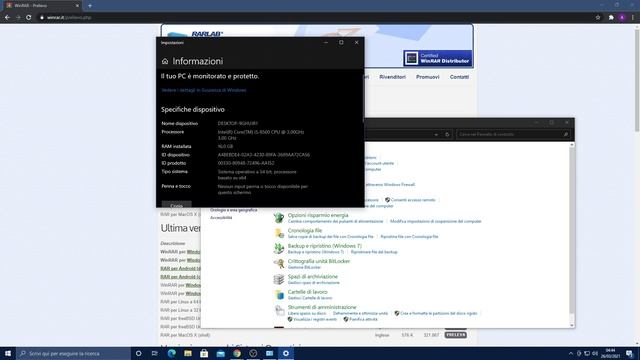Open File Explorer from taskbar
Screen dimensions: 640x360
[188, 353]
